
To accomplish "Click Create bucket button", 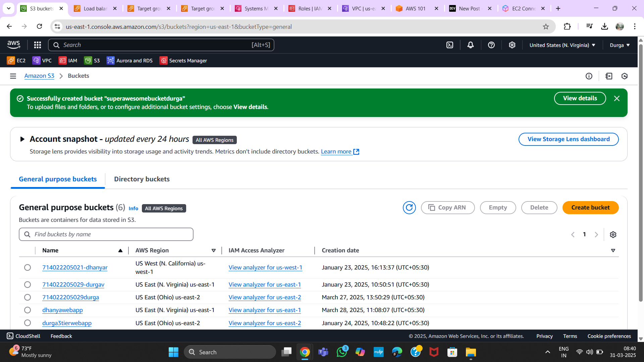I will coord(590,207).
